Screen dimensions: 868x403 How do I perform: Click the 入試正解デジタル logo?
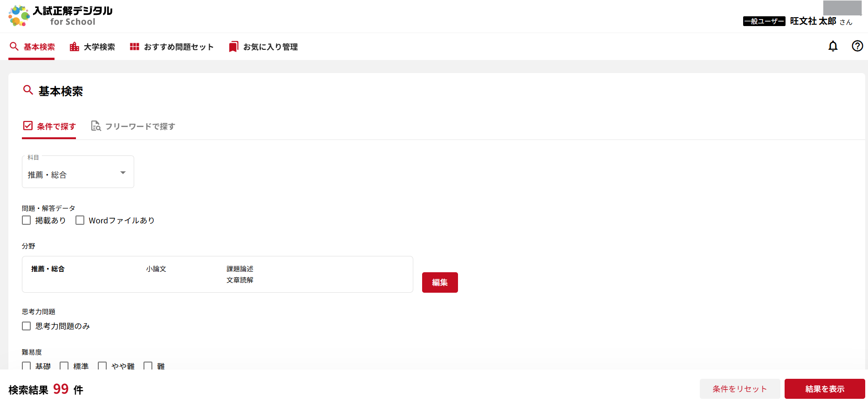click(61, 16)
